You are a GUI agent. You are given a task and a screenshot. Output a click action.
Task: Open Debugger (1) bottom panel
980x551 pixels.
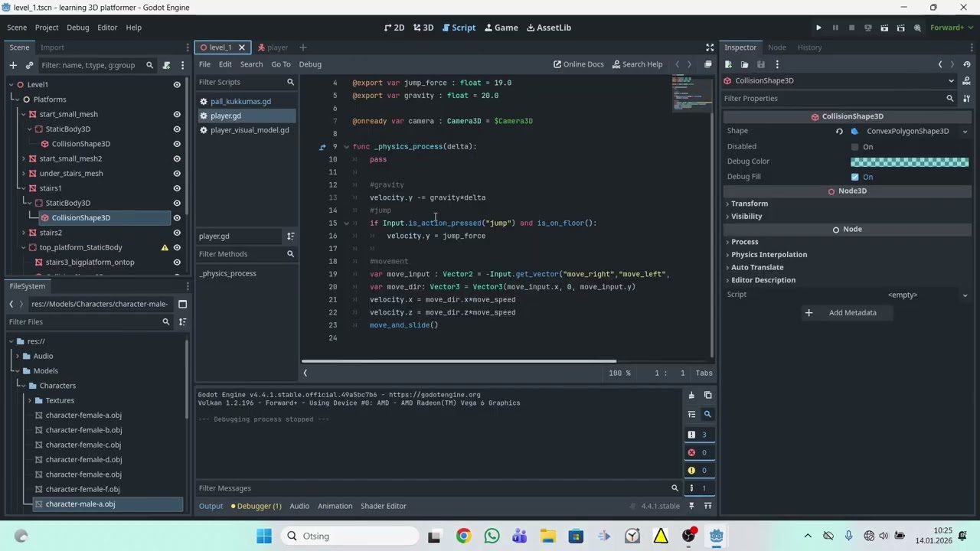coord(256,506)
